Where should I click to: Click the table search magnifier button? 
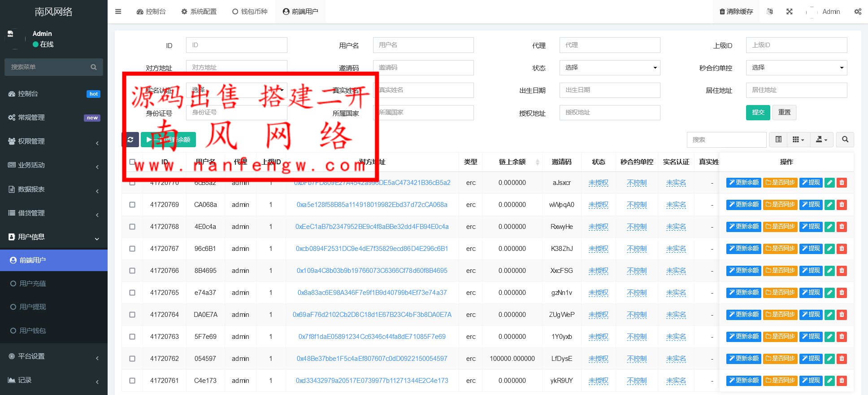click(x=845, y=140)
